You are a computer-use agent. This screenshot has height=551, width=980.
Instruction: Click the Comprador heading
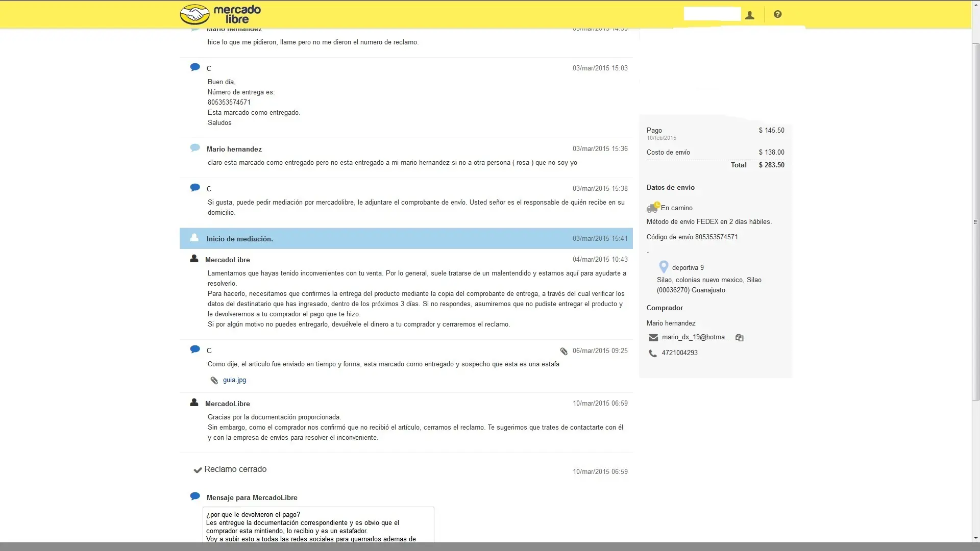[665, 308]
